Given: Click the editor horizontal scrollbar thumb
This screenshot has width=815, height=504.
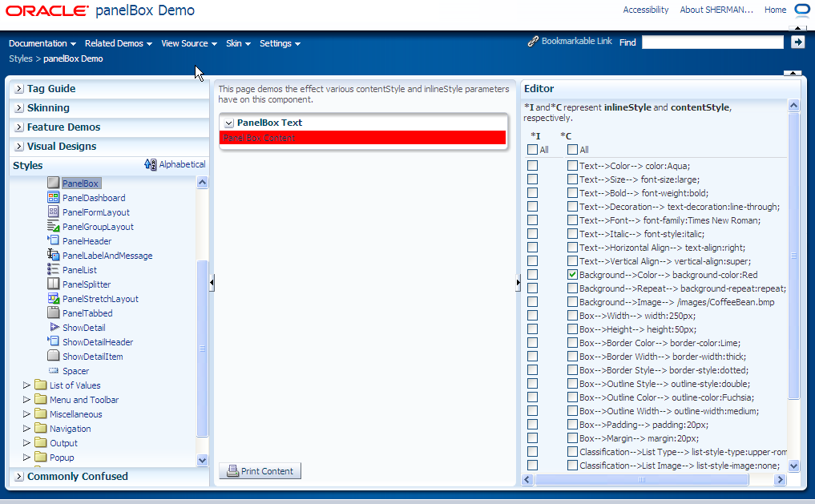Looking at the screenshot, I should [641, 480].
